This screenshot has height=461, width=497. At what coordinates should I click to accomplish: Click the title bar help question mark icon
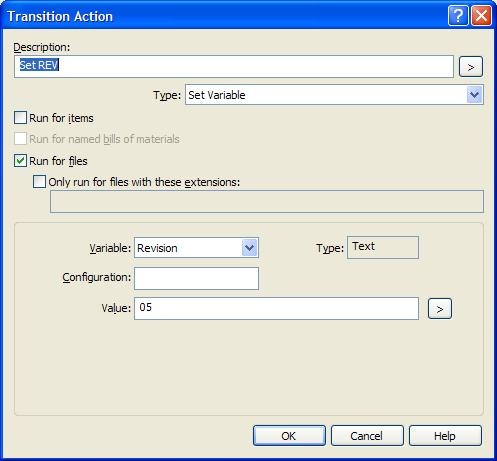coord(458,15)
